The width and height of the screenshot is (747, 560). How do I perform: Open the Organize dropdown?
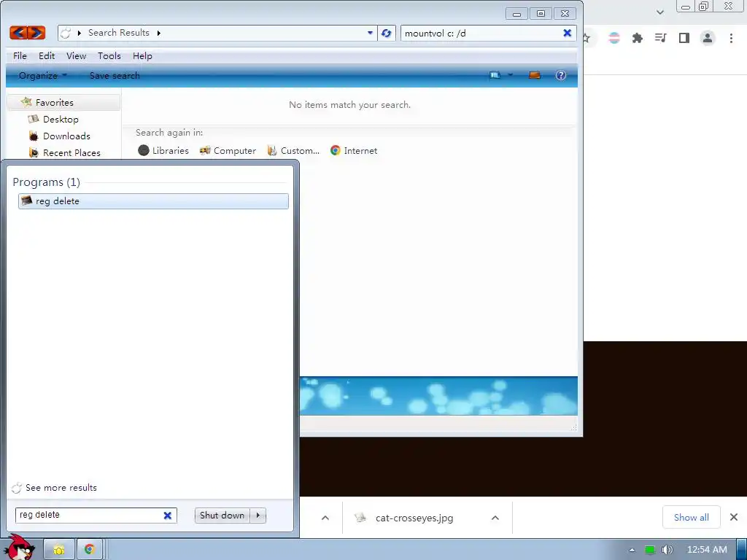click(x=42, y=75)
